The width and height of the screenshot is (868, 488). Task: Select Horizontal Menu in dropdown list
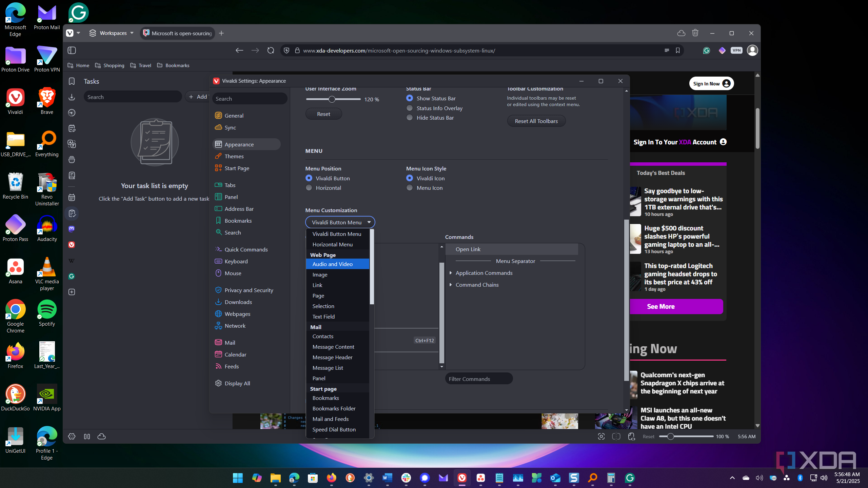[337, 244]
